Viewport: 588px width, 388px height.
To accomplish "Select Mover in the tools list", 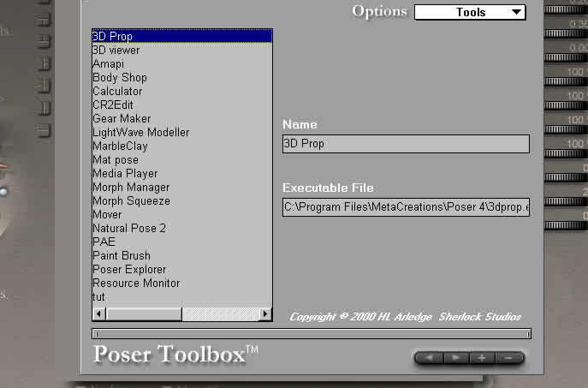I will pyautogui.click(x=181, y=214).
